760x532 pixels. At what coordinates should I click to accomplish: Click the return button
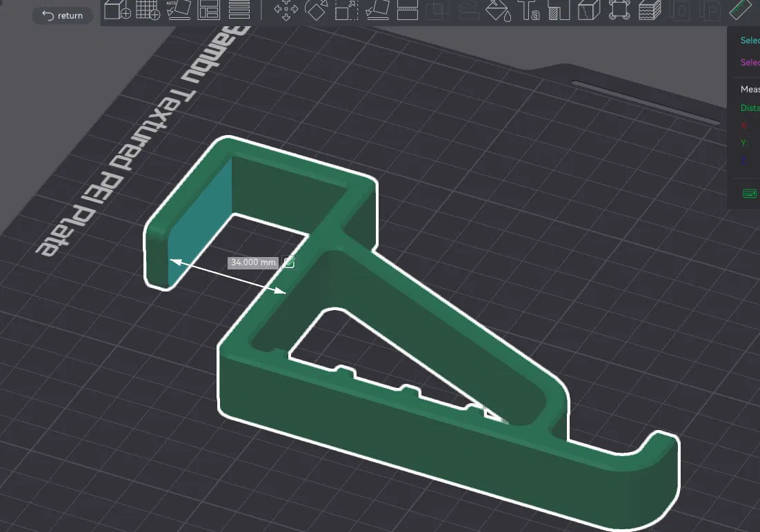coord(62,15)
